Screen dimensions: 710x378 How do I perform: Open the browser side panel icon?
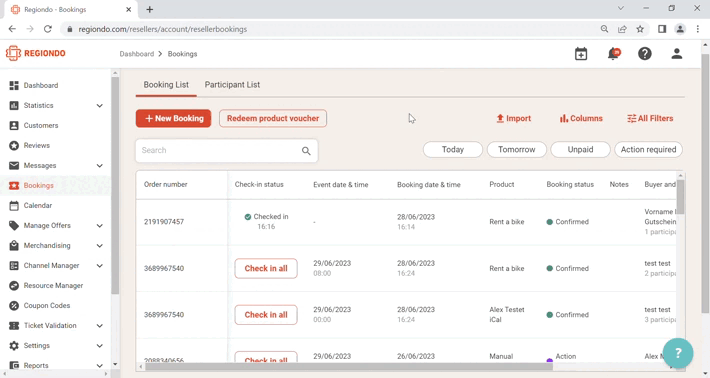662,29
